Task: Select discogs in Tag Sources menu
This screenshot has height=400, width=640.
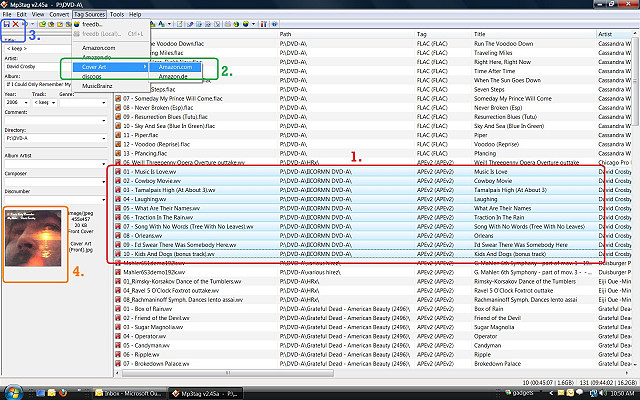Action: click(110, 76)
